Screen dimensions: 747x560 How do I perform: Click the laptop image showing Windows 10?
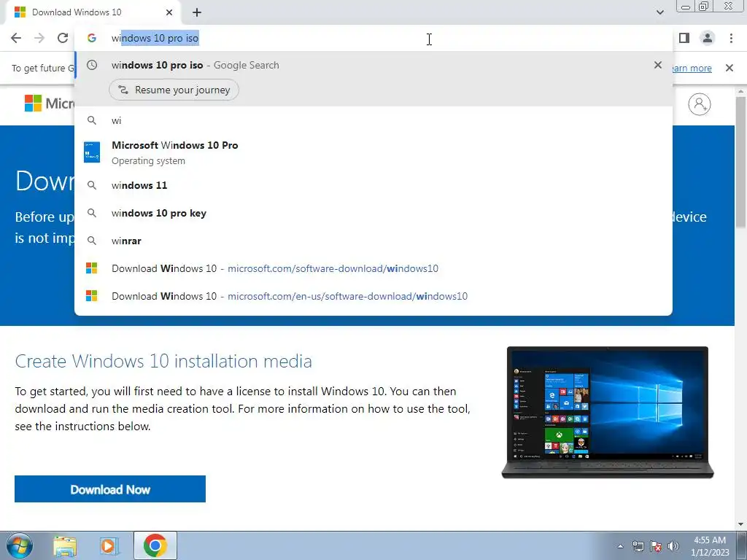608,413
